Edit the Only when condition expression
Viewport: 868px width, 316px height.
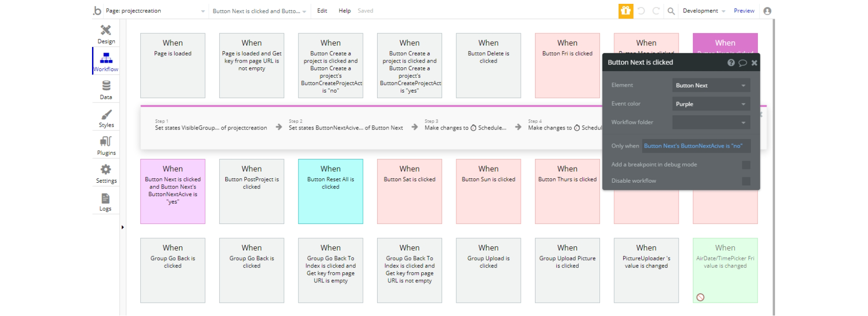coord(696,146)
